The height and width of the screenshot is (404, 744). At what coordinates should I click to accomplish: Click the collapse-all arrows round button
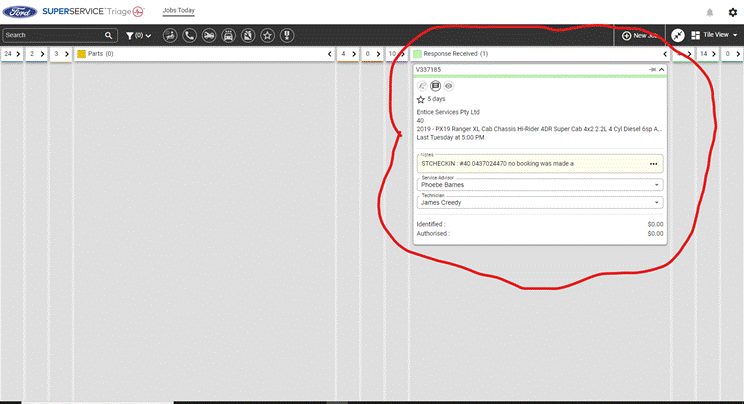[x=678, y=35]
